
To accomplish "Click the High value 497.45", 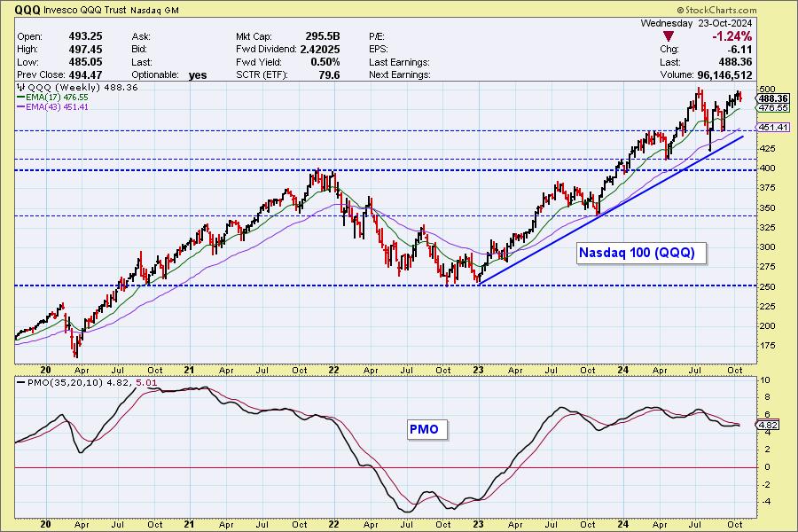I will [85, 50].
